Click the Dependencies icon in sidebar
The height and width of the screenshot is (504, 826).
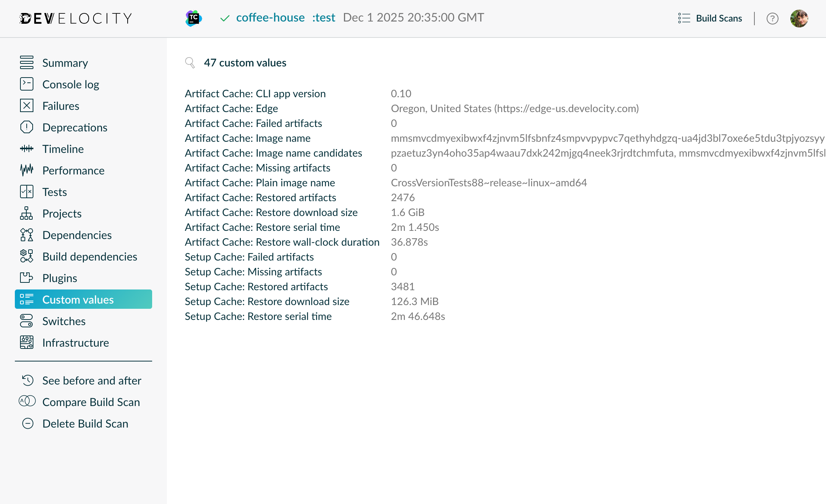(26, 235)
